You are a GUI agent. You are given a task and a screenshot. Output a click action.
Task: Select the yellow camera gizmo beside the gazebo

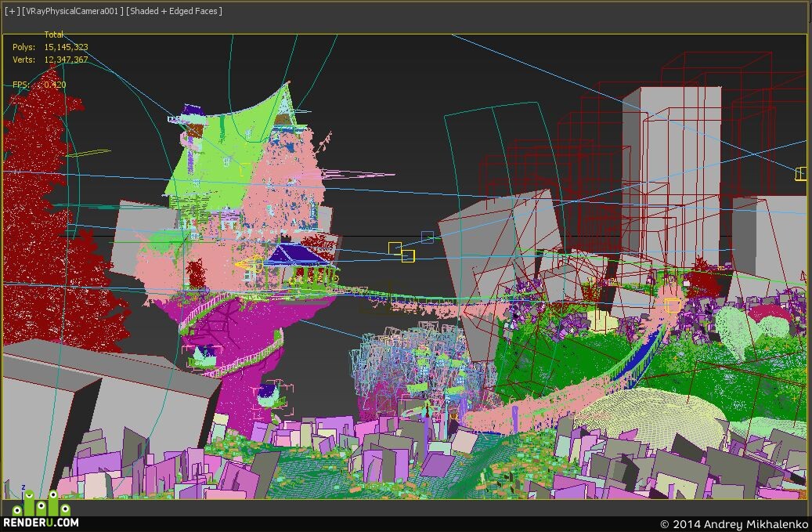[x=250, y=264]
